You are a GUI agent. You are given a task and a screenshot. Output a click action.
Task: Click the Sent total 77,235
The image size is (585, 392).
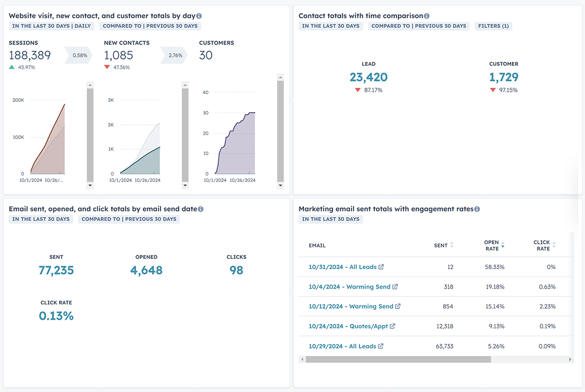pyautogui.click(x=56, y=270)
